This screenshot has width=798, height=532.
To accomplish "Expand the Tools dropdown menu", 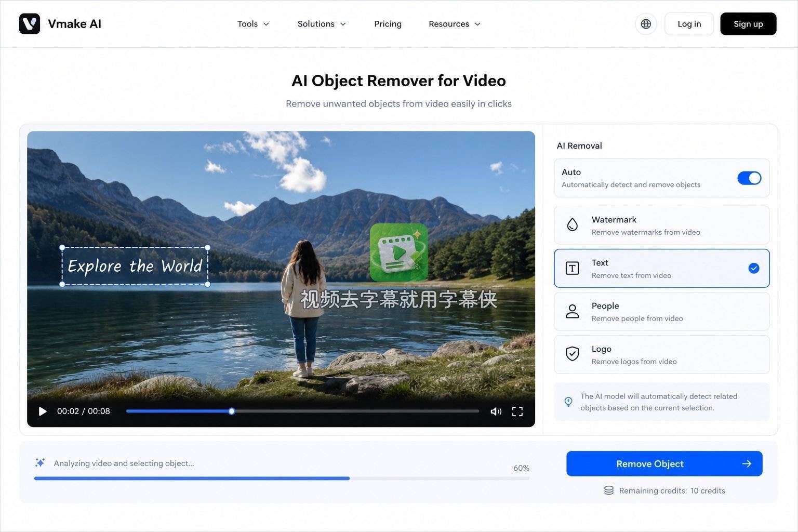I will [254, 24].
